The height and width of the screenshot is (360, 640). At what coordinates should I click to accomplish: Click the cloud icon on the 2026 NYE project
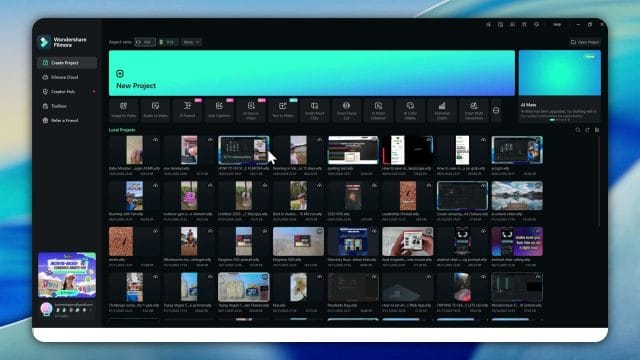click(x=374, y=185)
